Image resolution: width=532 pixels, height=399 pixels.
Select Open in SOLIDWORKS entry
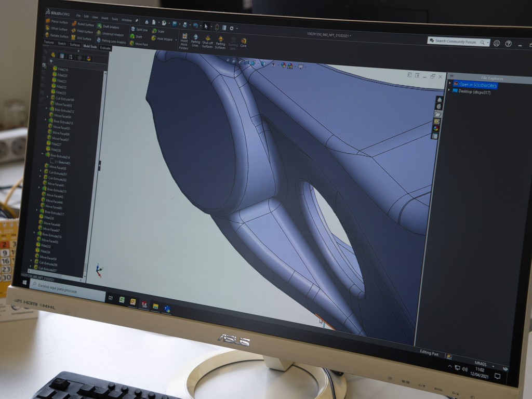(x=475, y=85)
